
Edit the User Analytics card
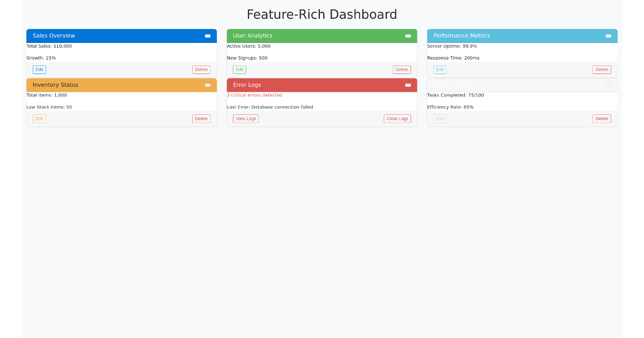point(239,70)
